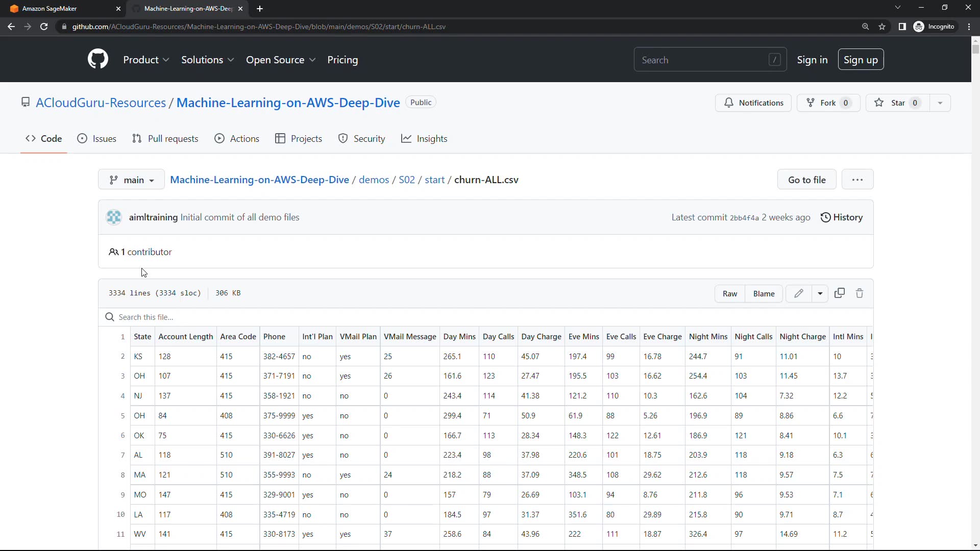Screen dimensions: 980x551
Task: Click the GitHub octocat logo
Action: click(x=98, y=60)
